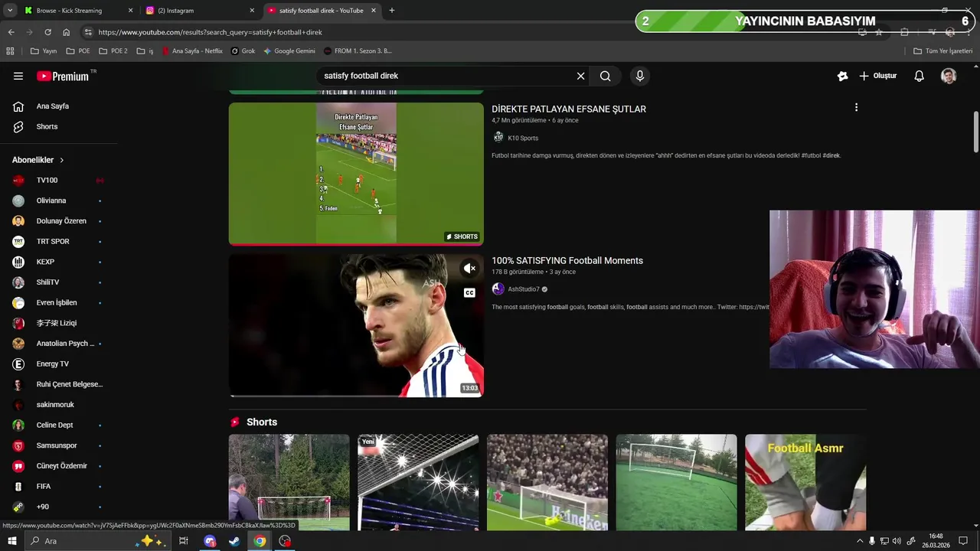The height and width of the screenshot is (551, 980).
Task: Click the Ana Sayfa home icon
Action: (x=18, y=106)
